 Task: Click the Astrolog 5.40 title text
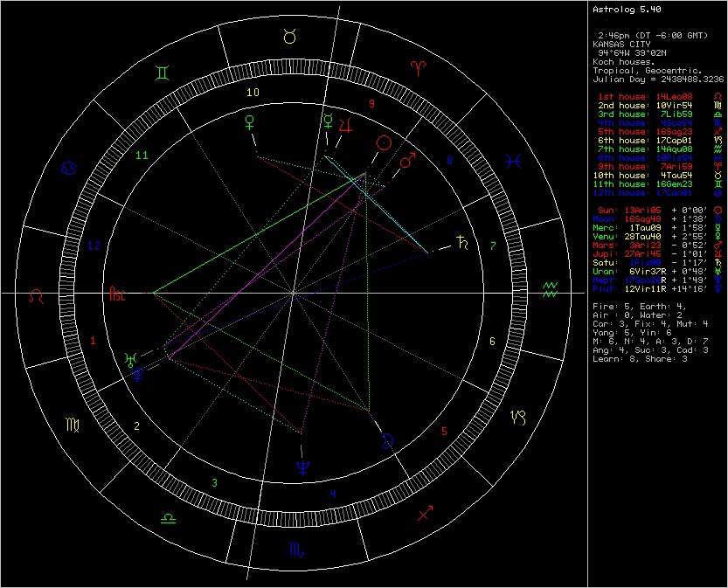pyautogui.click(x=624, y=9)
